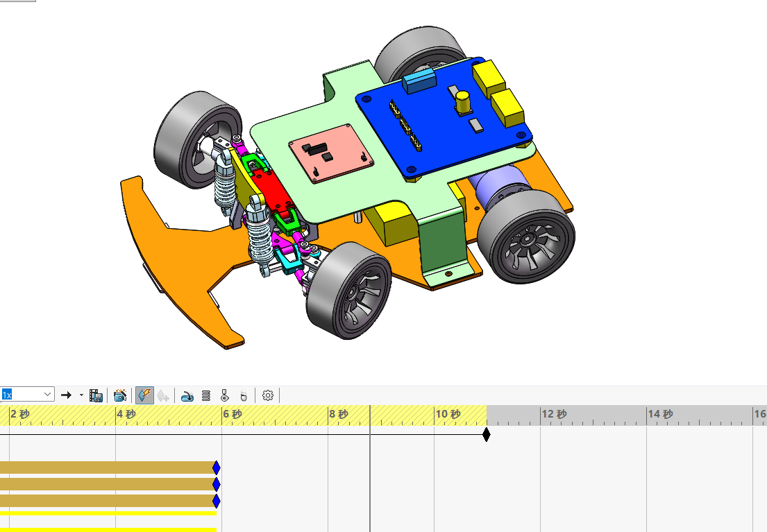767x532 pixels.
Task: Click the Gravity icon in motion toolbar
Action: (x=244, y=395)
